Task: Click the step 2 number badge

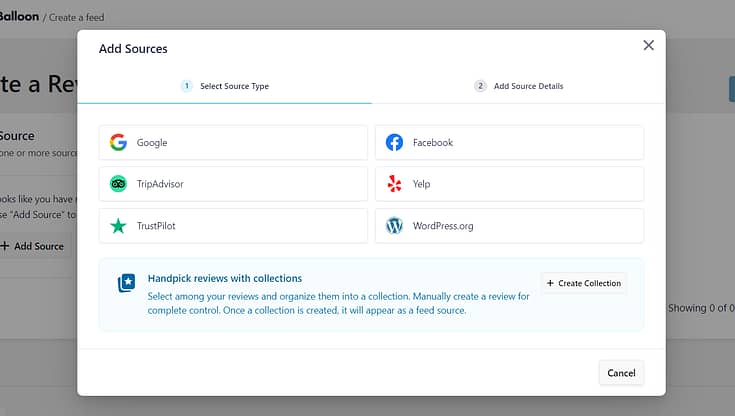Action: point(480,86)
